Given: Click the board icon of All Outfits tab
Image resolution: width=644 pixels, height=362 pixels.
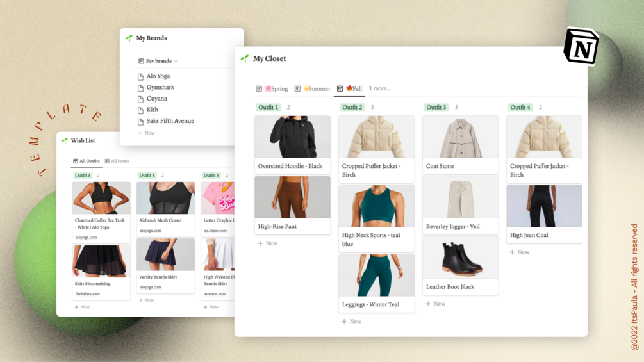Looking at the screenshot, I should [x=76, y=161].
